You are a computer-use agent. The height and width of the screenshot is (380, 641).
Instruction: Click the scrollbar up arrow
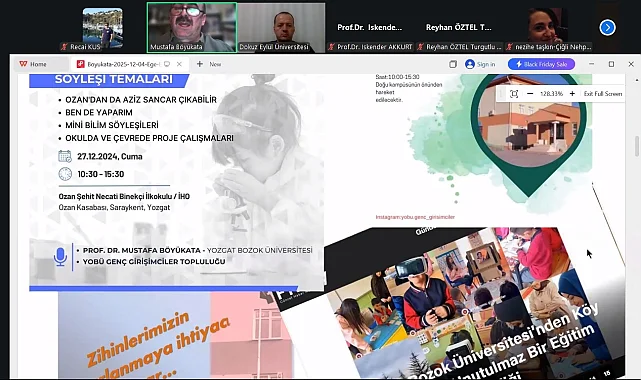tap(637, 80)
